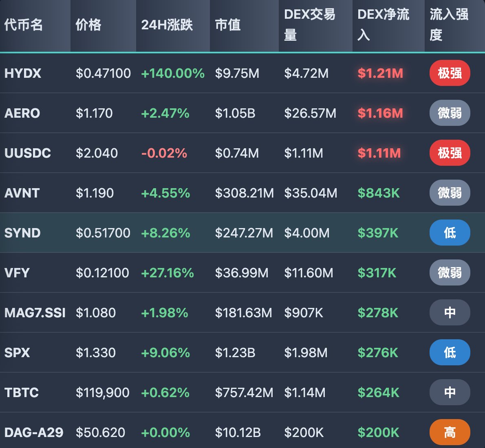Click VFY net inflow $317K
Image resolution: width=485 pixels, height=448 pixels.
[x=377, y=273]
